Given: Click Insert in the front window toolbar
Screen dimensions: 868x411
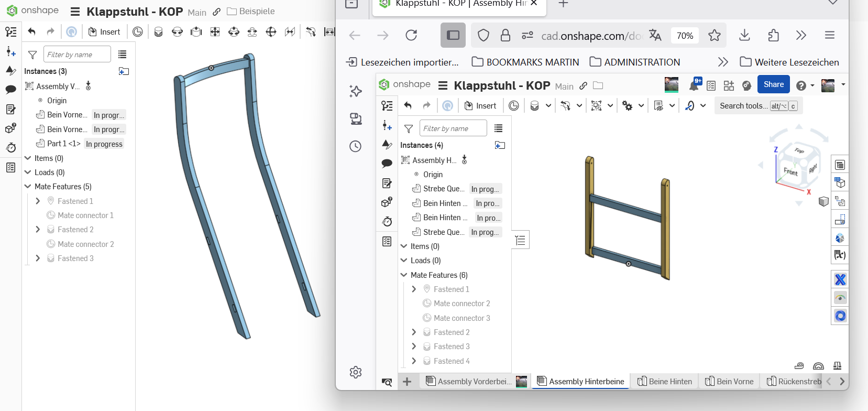Looking at the screenshot, I should [480, 106].
